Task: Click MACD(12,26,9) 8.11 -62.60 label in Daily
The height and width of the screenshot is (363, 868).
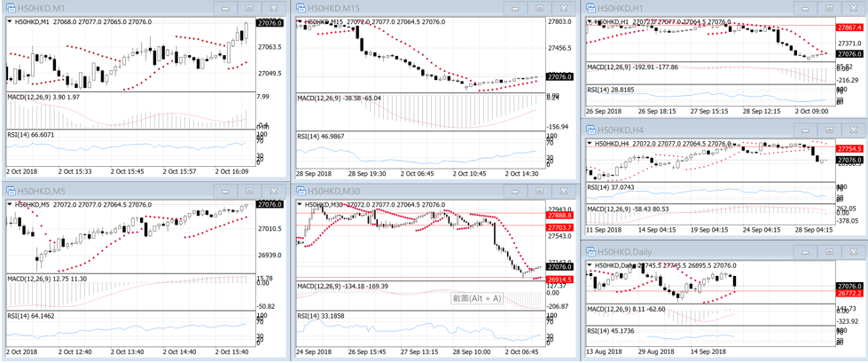Action: tap(627, 309)
